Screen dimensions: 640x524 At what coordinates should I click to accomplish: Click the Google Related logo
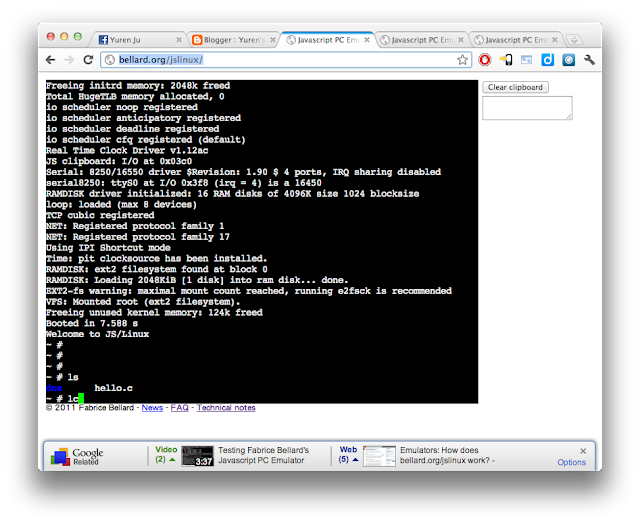[77, 457]
